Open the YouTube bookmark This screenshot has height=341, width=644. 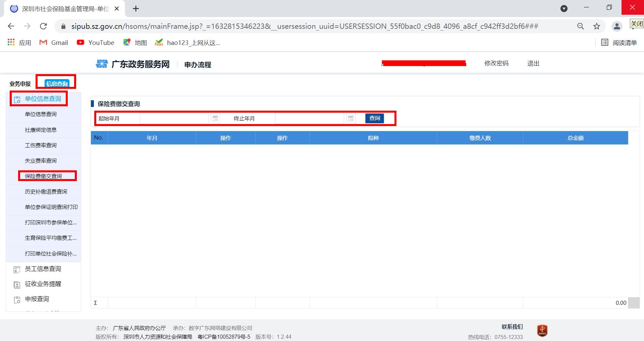pos(96,43)
